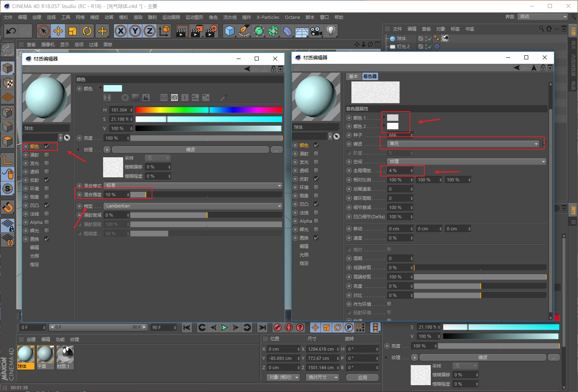Switch to the 基本 tab
The height and width of the screenshot is (392, 578).
pos(353,76)
